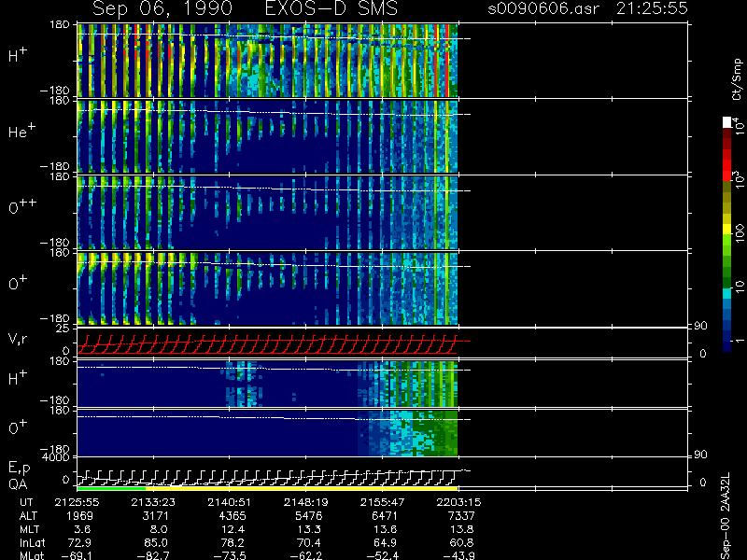
Task: Click the green segment of the QA bar
Action: click(111, 488)
